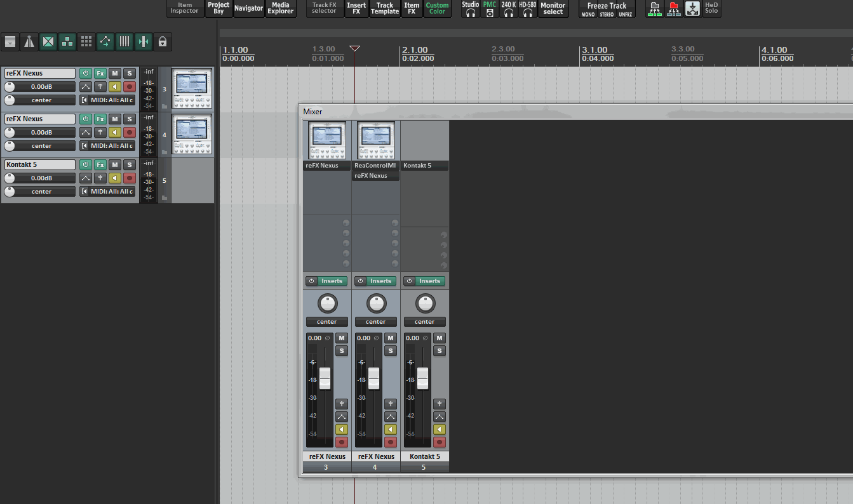Image resolution: width=853 pixels, height=504 pixels.
Task: Open the envelope panel for track 3
Action: [x=86, y=87]
